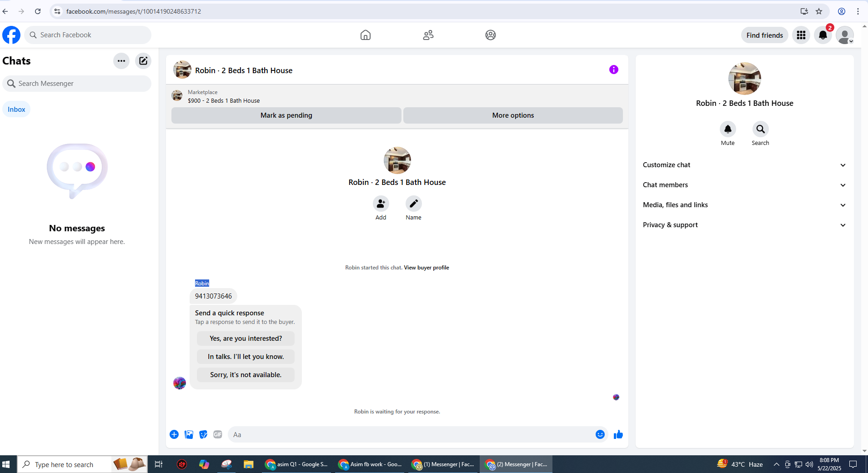868x473 pixels.
Task: Click the Mark as pending button
Action: click(286, 115)
